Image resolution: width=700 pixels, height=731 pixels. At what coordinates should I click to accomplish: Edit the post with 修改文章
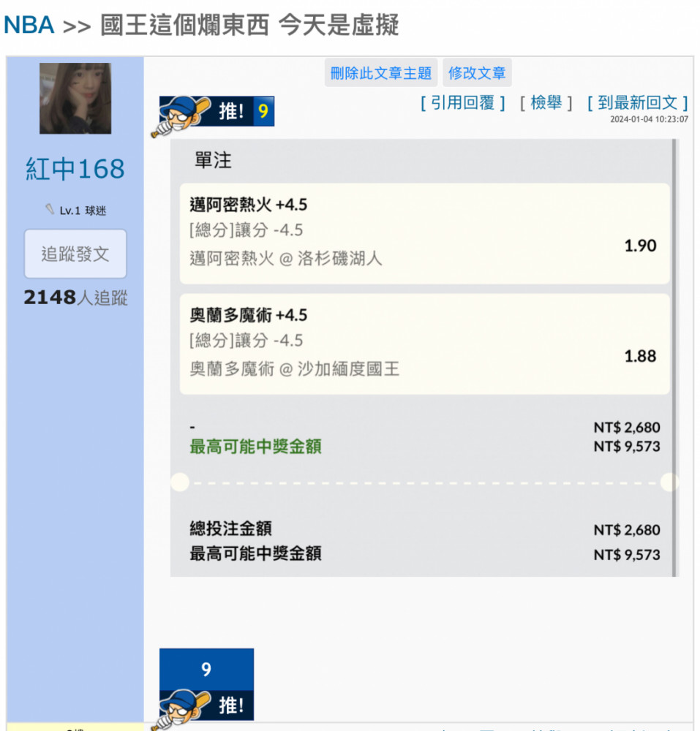point(477,72)
